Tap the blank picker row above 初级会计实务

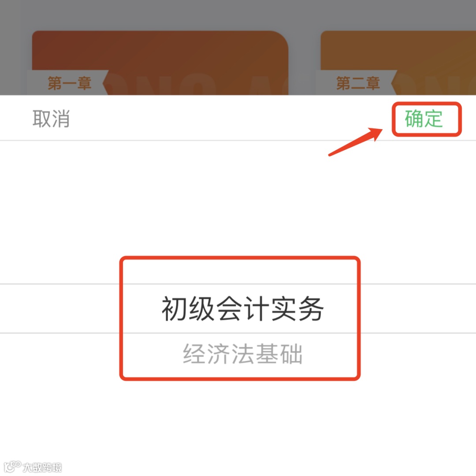(238, 212)
